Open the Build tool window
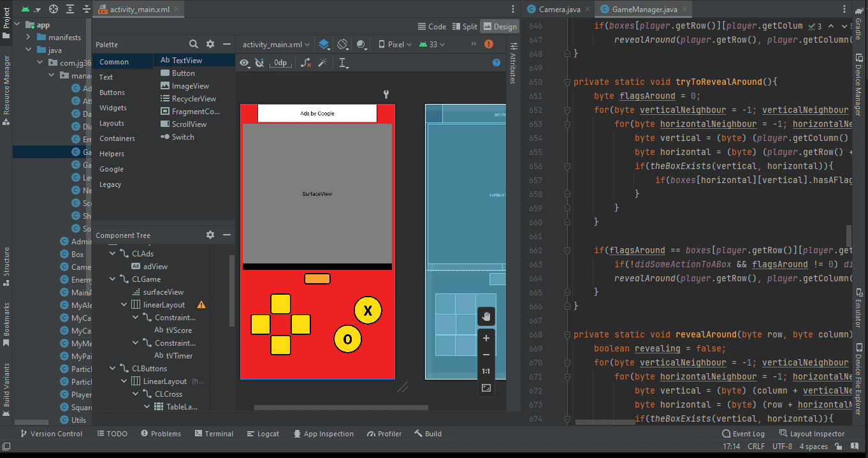 (428, 434)
